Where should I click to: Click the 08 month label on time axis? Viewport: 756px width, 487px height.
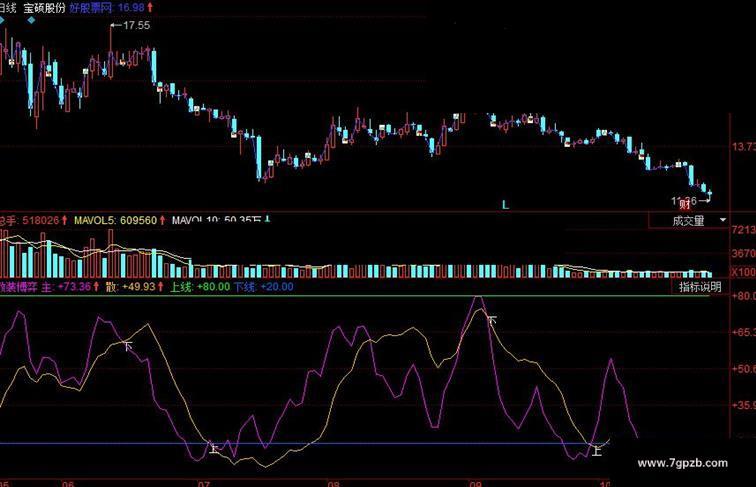pos(333,483)
